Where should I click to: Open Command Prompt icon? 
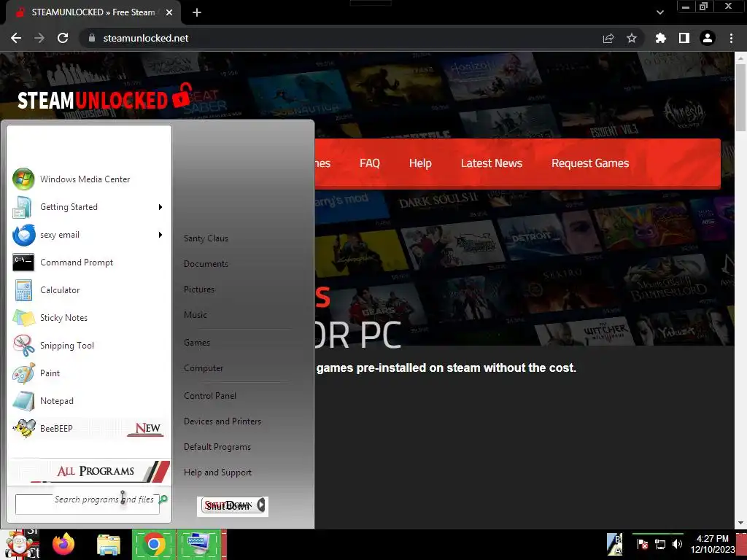pos(23,262)
